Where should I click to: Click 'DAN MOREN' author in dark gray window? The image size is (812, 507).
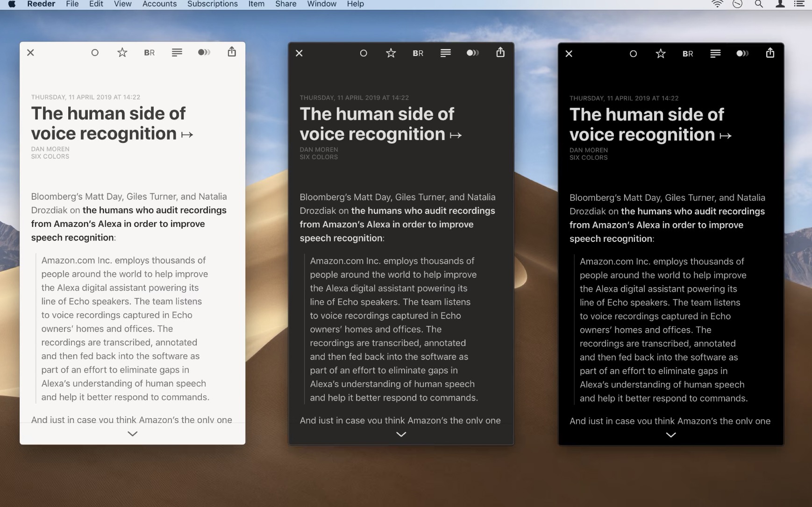pos(319,150)
